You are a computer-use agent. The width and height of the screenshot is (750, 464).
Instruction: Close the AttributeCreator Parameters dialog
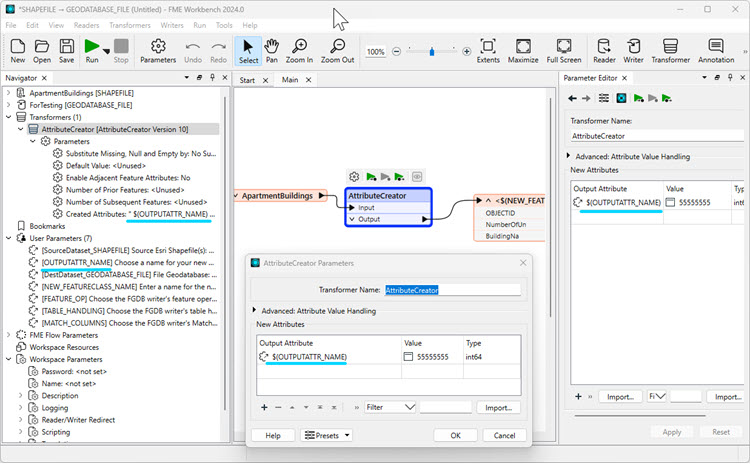point(523,263)
